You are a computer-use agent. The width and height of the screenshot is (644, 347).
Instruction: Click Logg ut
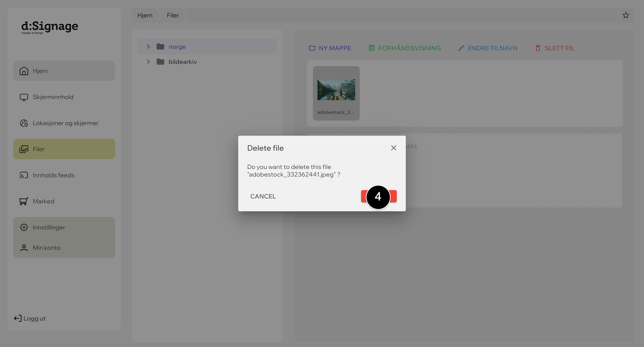point(30,318)
